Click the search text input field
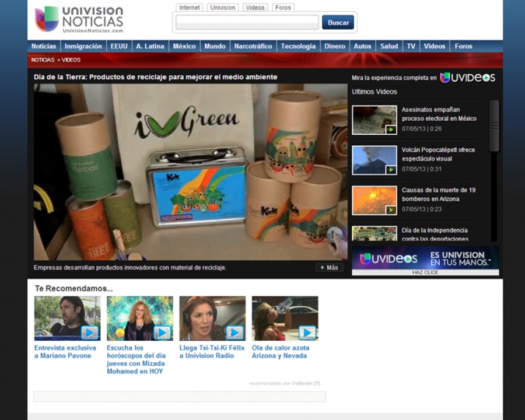525x420 pixels. [x=247, y=23]
